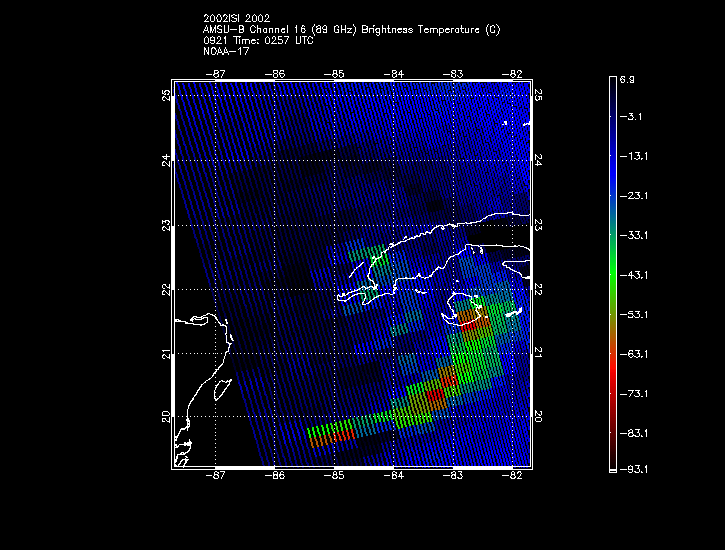Click the -13.1 colorbar label
This screenshot has height=550, width=725.
click(x=633, y=156)
